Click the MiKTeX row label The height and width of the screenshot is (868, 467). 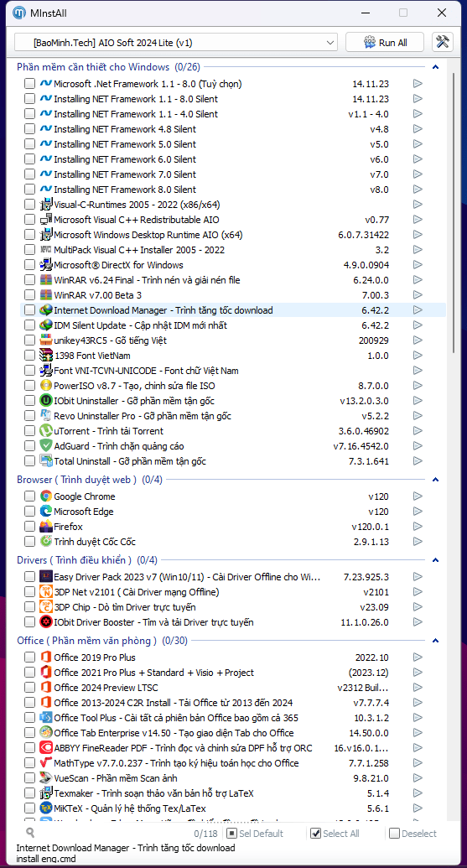(129, 808)
